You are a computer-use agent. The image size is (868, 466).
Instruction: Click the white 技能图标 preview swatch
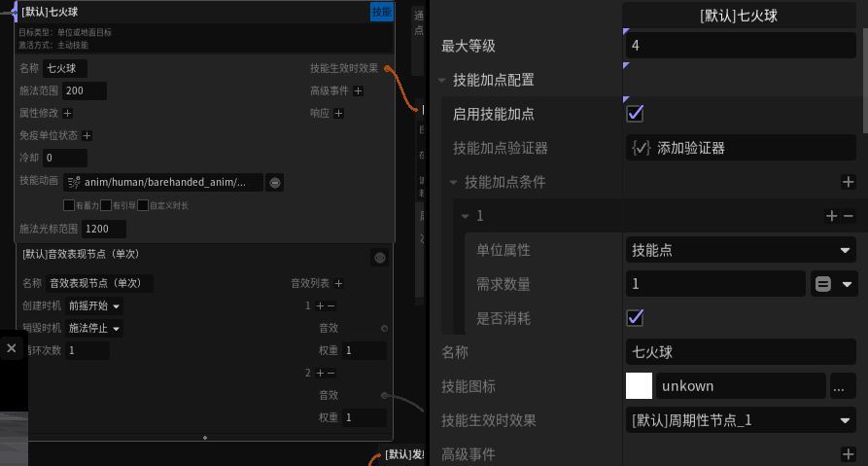pos(639,386)
